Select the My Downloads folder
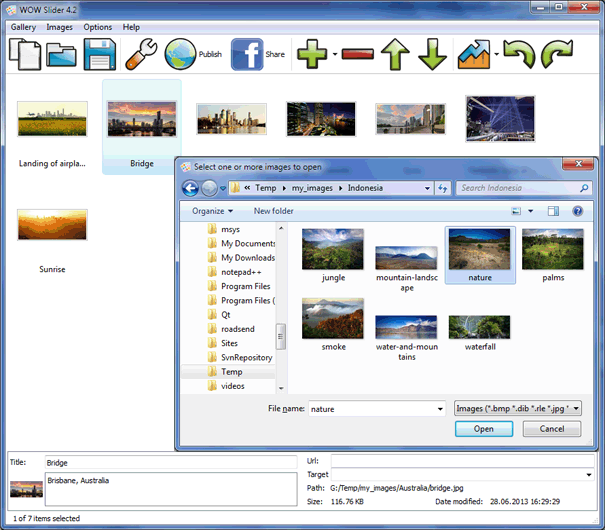The height and width of the screenshot is (530, 605). (241, 258)
